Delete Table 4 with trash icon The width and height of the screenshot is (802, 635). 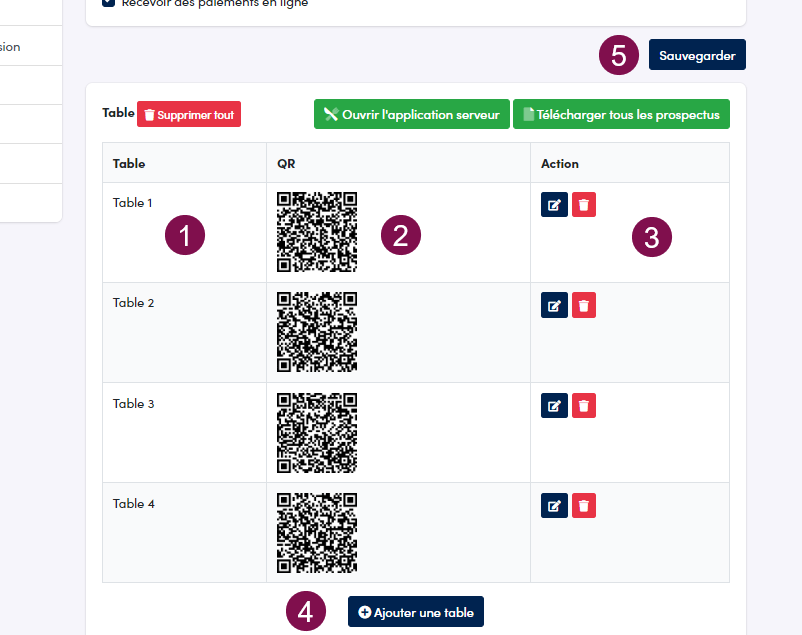pyautogui.click(x=584, y=506)
